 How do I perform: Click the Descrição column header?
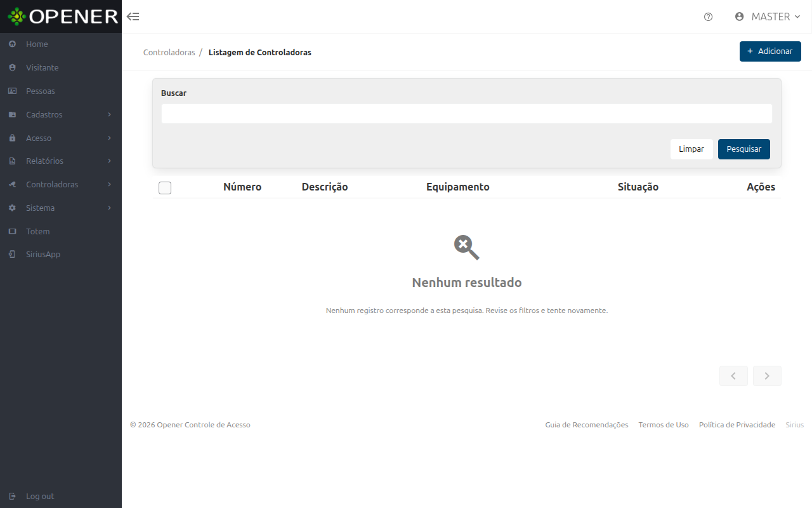325,187
